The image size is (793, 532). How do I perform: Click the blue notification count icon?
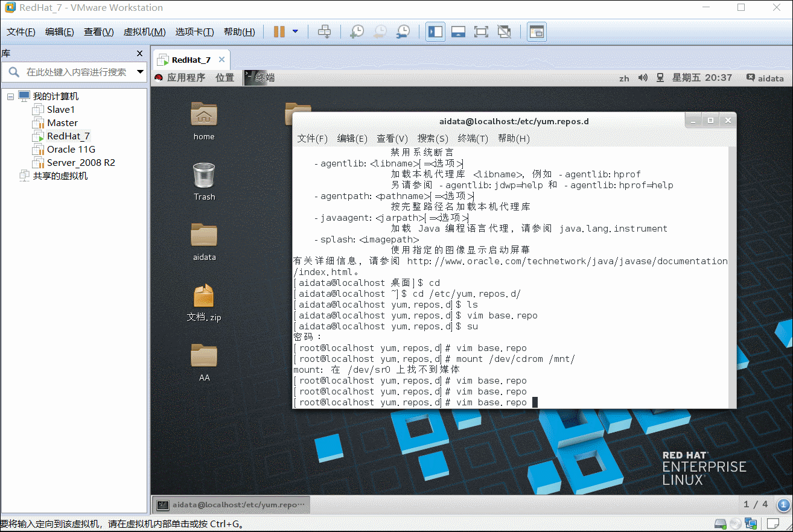783,505
